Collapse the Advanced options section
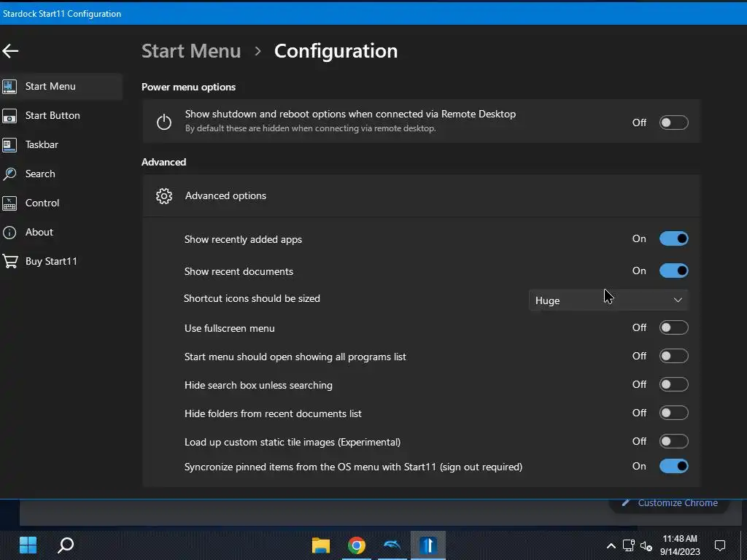This screenshot has height=560, width=747. tap(421, 195)
